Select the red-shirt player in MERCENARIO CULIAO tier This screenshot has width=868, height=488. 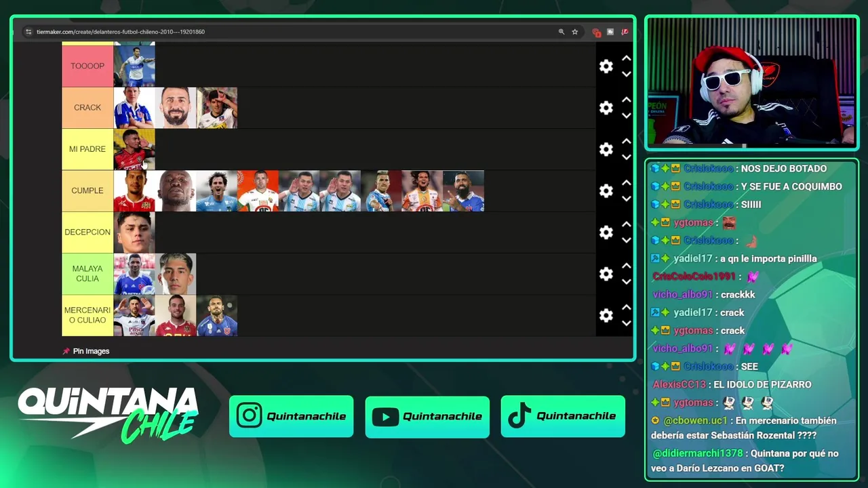coord(176,315)
